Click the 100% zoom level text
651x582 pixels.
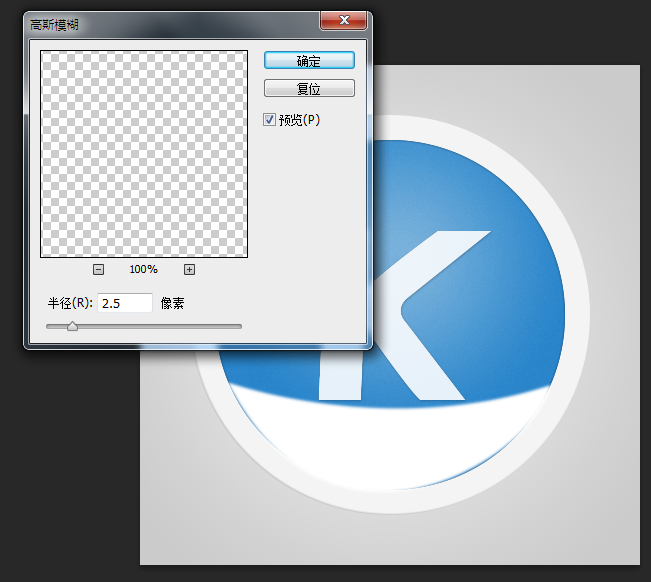click(143, 269)
